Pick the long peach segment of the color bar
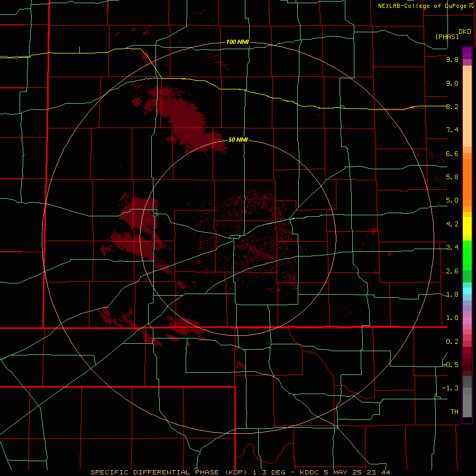 point(467,108)
